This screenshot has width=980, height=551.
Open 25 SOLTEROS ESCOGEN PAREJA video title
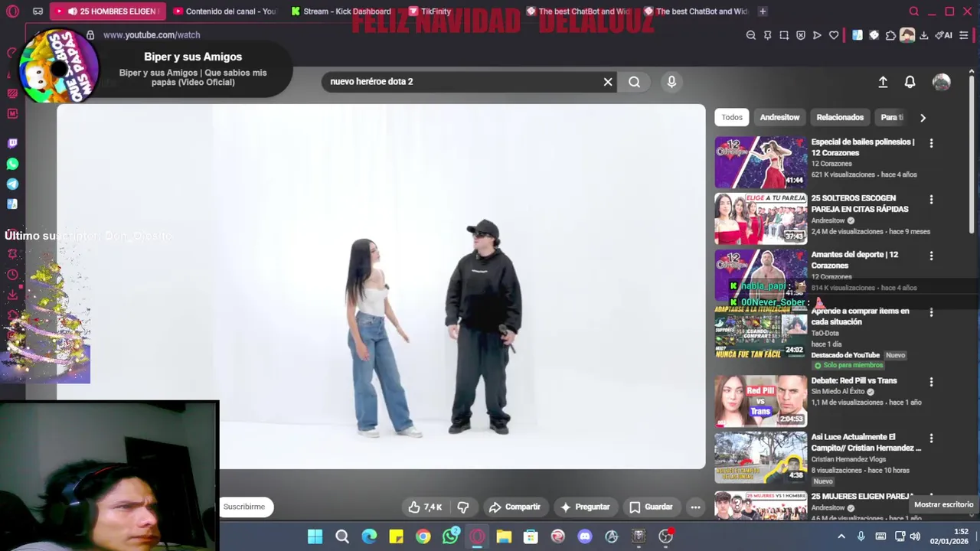coord(860,204)
